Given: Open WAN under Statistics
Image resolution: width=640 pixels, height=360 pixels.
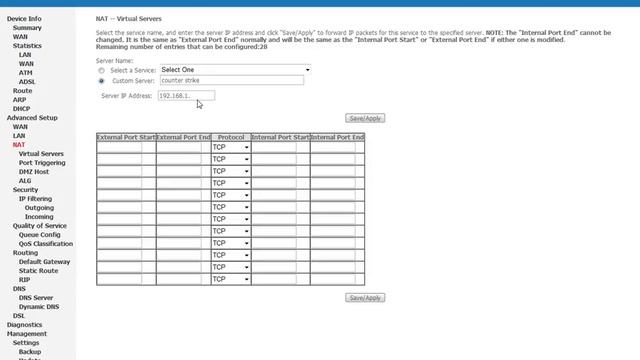Looking at the screenshot, I should pos(26,64).
